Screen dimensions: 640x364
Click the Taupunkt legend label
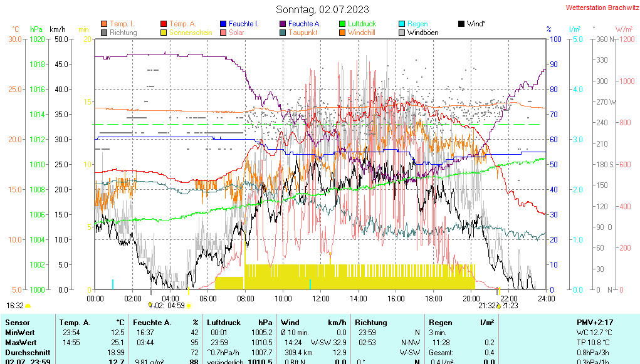pos(303,32)
